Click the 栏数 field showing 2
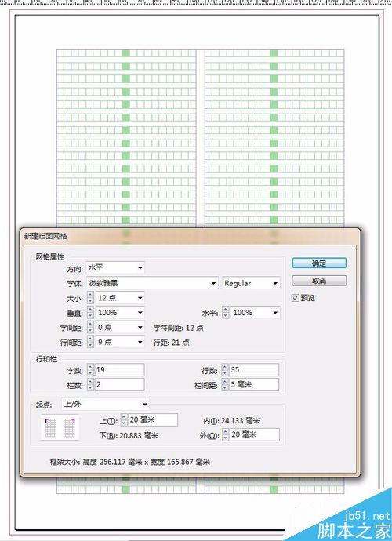The width and height of the screenshot is (392, 541). tap(119, 385)
